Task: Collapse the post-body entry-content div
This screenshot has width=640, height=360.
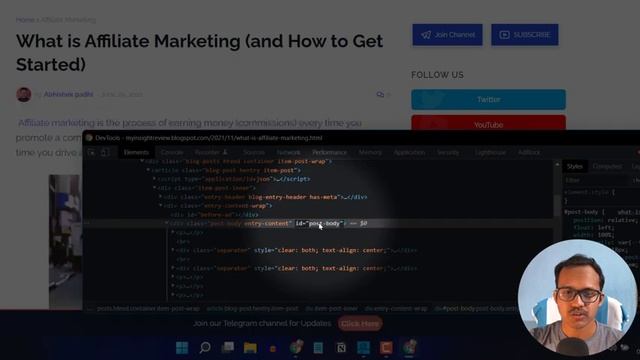Action: (167, 224)
